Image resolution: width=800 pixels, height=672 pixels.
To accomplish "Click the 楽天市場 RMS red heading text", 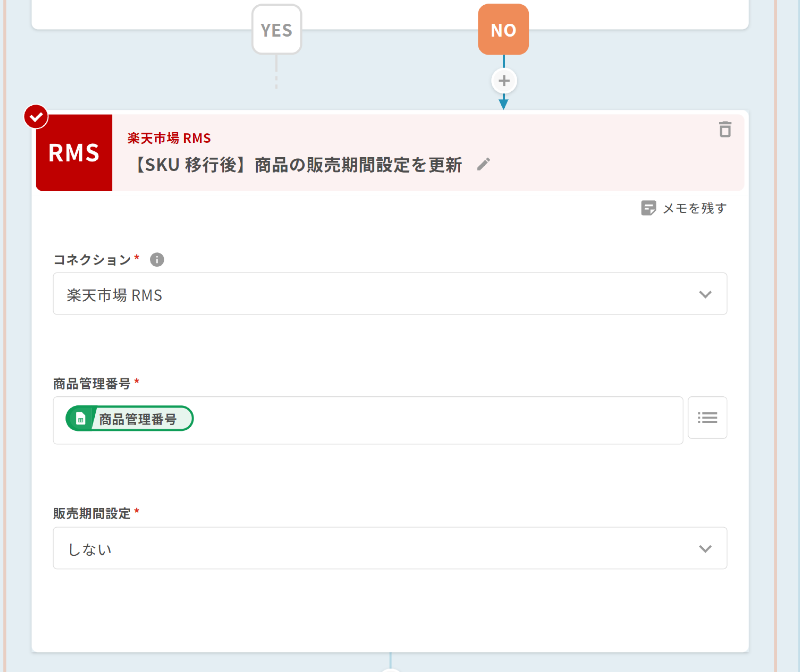I will coord(169,138).
